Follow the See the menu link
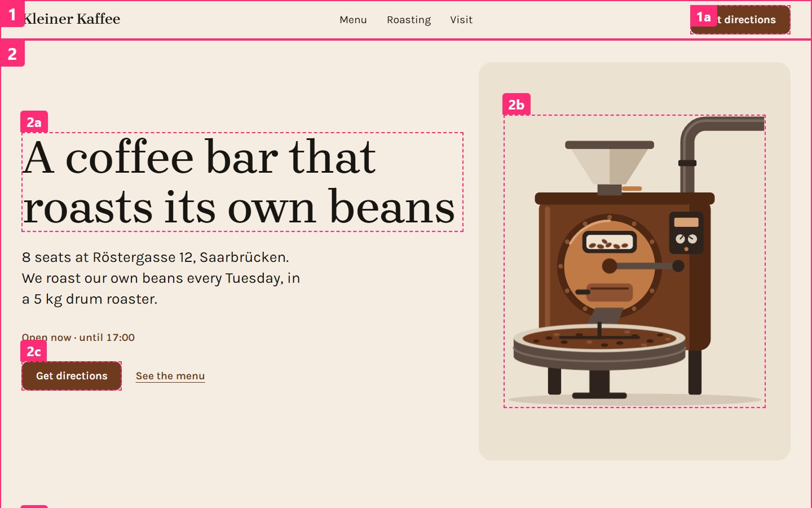This screenshot has width=812, height=508. tap(170, 376)
